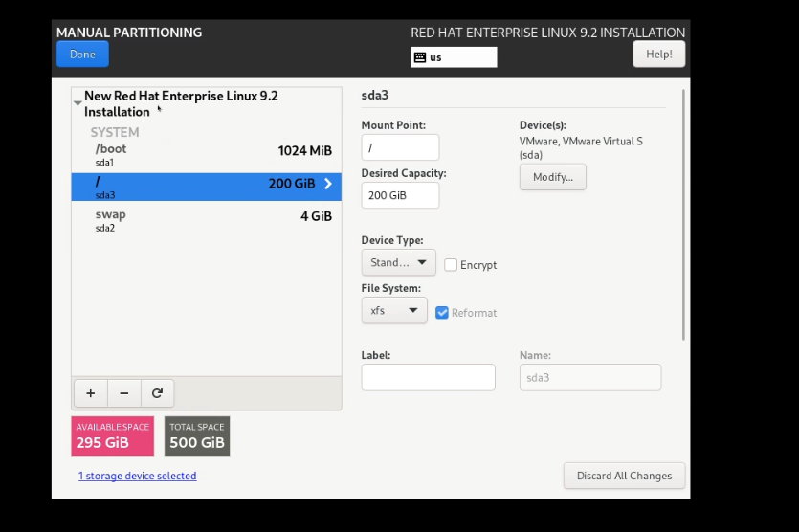Image resolution: width=799 pixels, height=532 pixels.
Task: Click the chevron arrow on the 200 GiB row
Action: (328, 184)
